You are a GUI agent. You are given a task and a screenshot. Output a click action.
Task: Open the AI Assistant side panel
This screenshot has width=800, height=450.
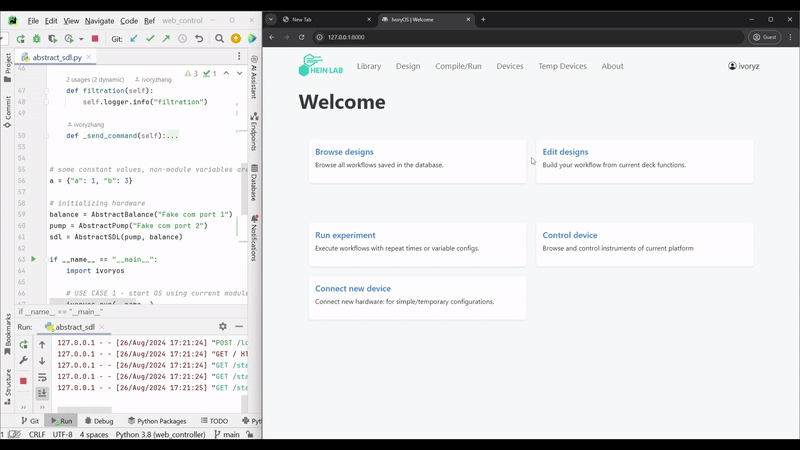click(254, 77)
